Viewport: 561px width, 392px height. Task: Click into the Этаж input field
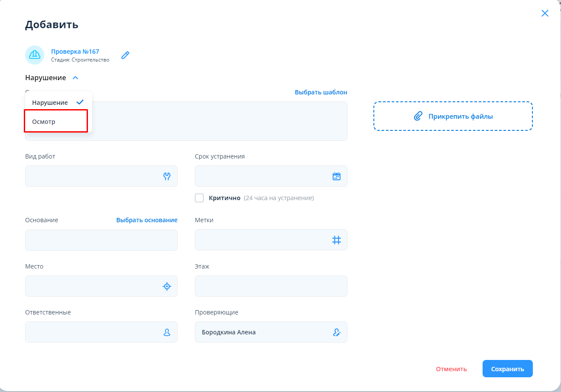coord(271,286)
